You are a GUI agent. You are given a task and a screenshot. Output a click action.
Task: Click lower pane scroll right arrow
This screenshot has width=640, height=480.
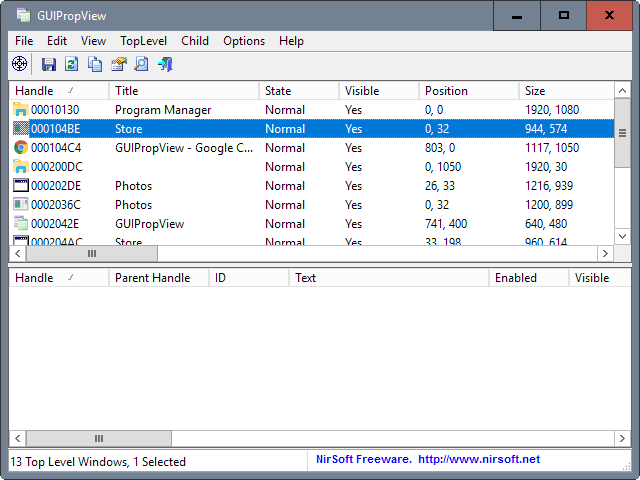point(622,438)
